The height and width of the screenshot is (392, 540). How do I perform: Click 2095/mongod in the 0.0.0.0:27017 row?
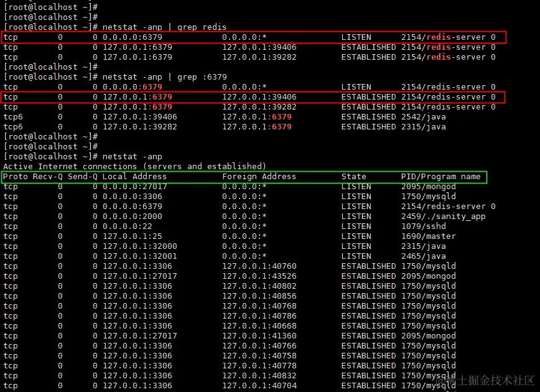tap(429, 186)
